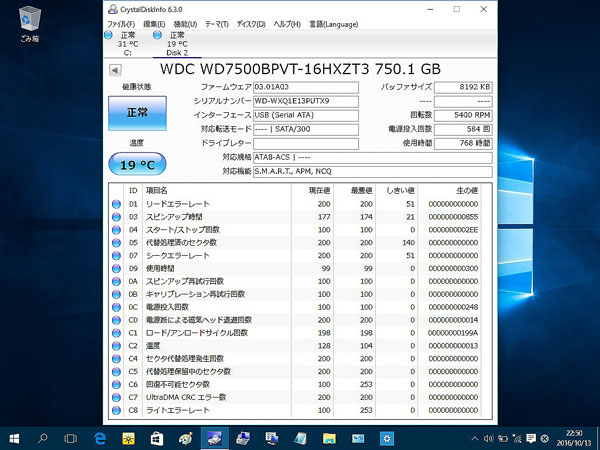Click the 現在値 column header
600x450 pixels.
320,191
